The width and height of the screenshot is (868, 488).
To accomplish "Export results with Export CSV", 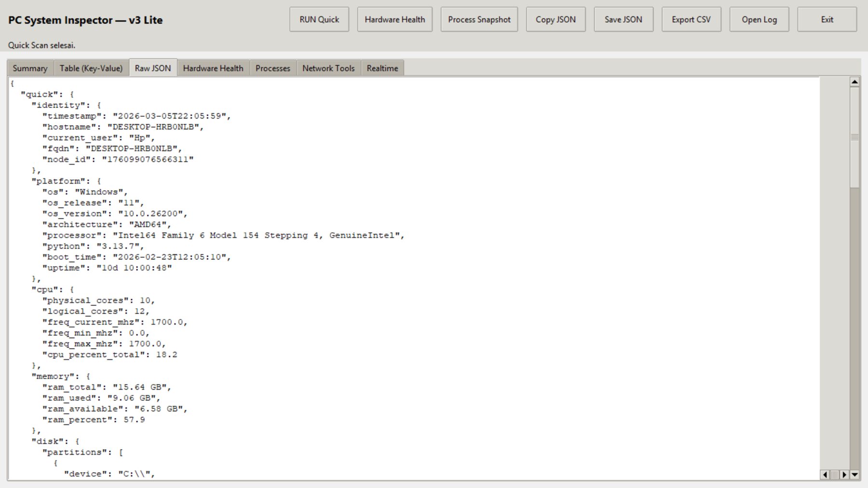I will [x=691, y=20].
